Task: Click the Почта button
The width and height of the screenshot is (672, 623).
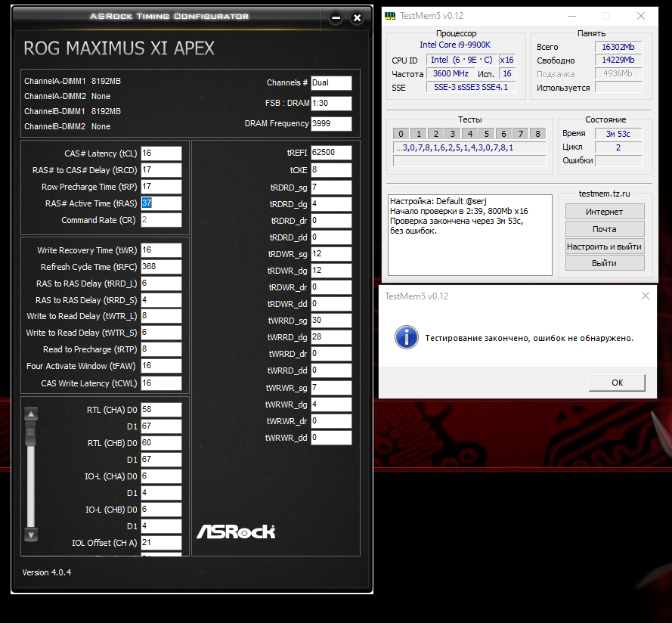Action: tap(605, 229)
